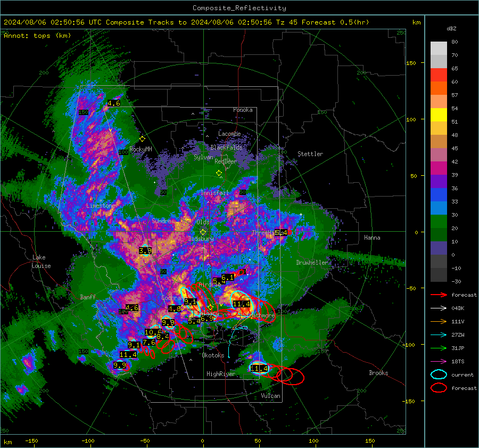Click the Vulcan city label
The height and width of the screenshot is (448, 479).
[271, 396]
